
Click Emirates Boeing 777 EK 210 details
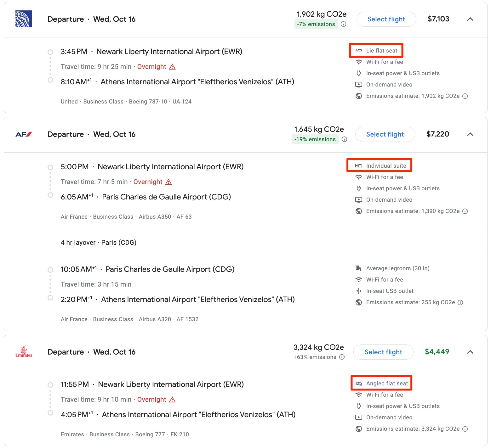pos(125,434)
